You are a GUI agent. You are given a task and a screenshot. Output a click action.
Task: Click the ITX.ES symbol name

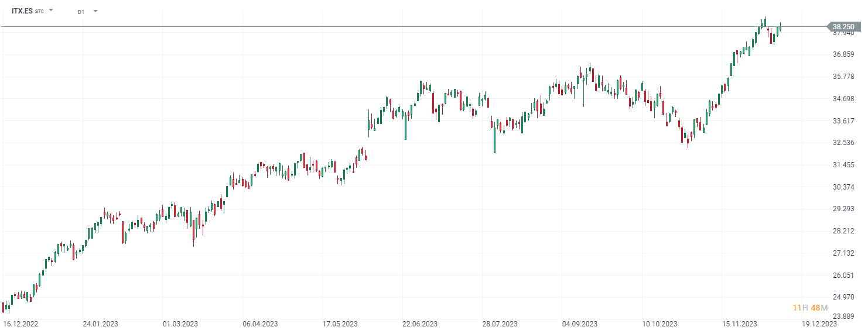click(22, 11)
